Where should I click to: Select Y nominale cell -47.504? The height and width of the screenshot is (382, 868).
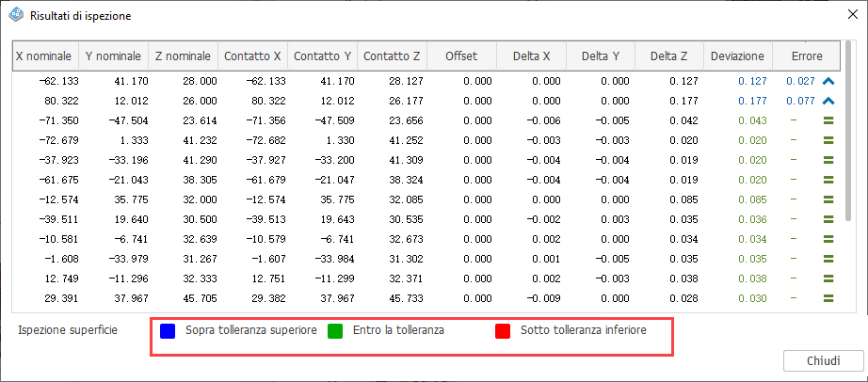(x=128, y=120)
